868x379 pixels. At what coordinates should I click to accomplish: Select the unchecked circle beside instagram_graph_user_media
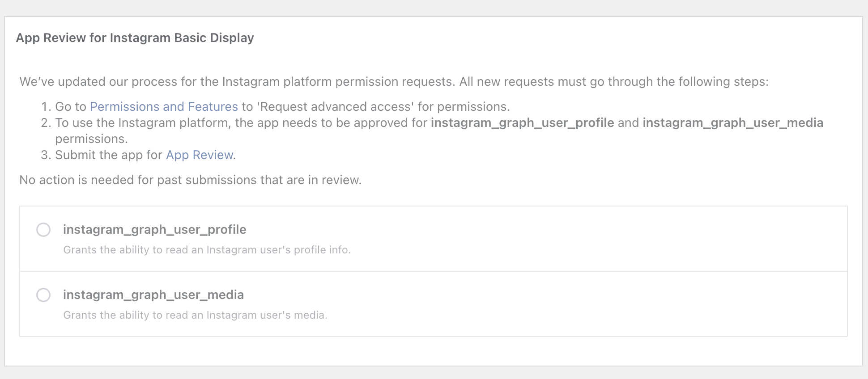pos(43,295)
